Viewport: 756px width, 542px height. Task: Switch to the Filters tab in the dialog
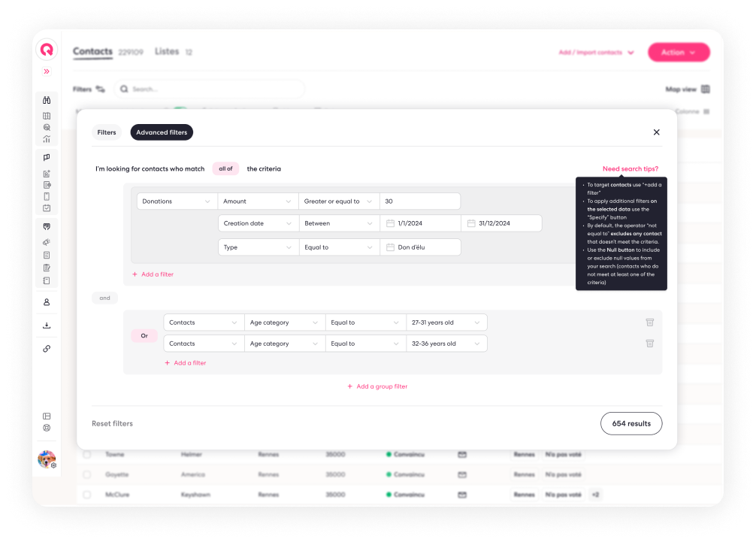coord(107,132)
